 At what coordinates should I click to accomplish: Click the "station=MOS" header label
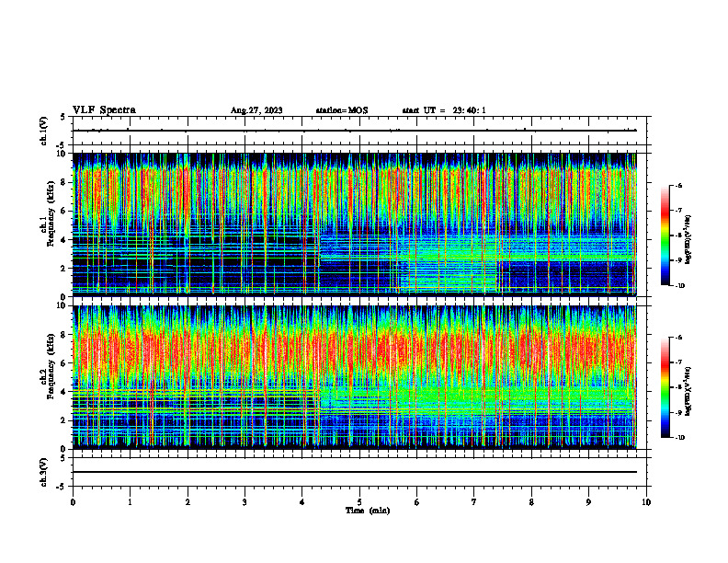coord(342,110)
